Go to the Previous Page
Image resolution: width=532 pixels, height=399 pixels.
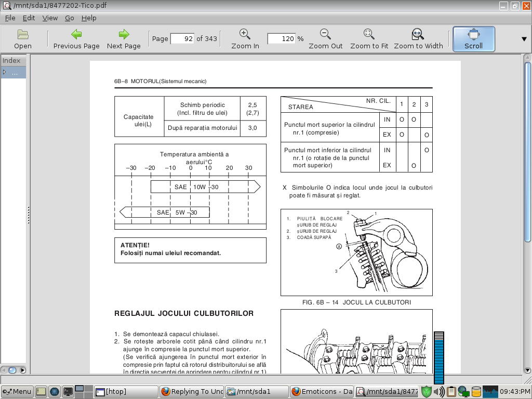[x=76, y=39]
